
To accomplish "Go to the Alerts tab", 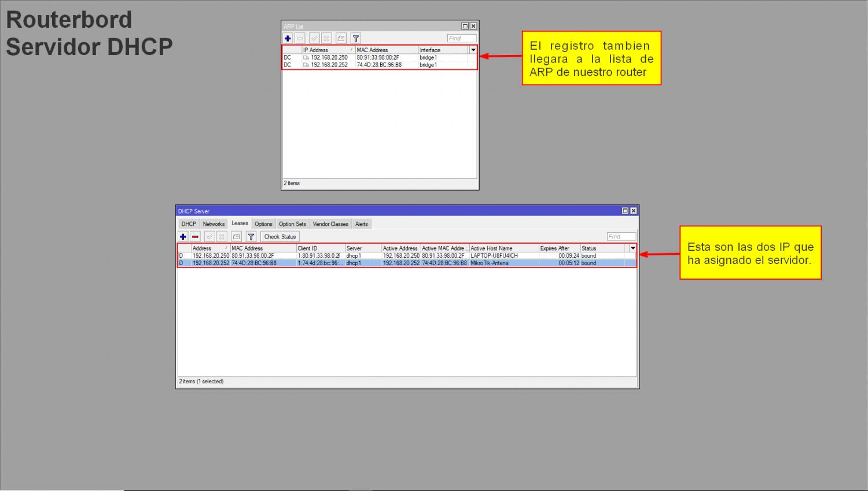I will point(362,224).
